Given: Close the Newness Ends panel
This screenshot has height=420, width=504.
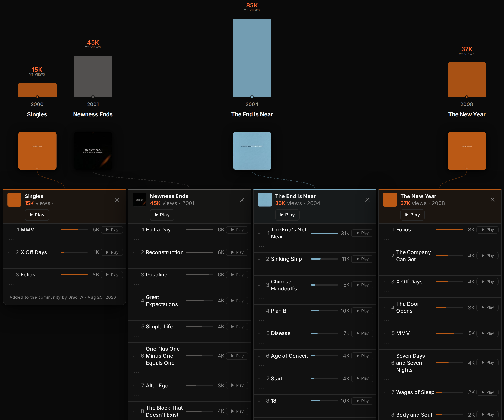Looking at the screenshot, I should [242, 200].
